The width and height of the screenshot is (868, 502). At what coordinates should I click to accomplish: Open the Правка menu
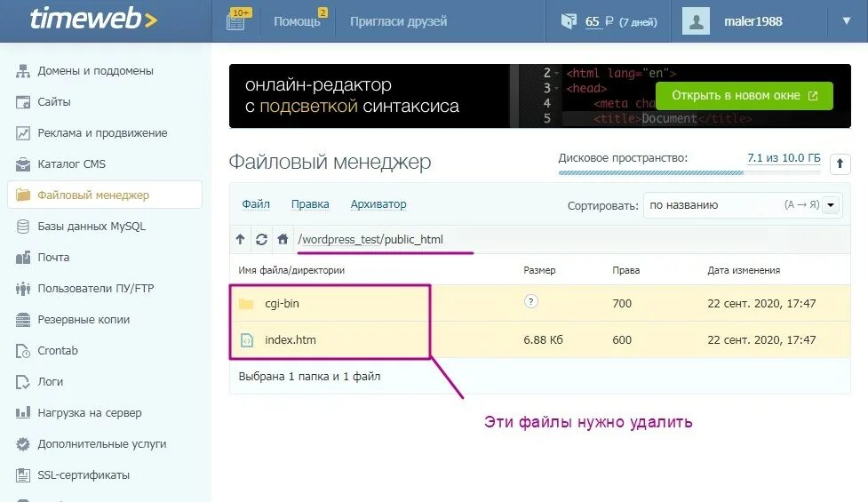pyautogui.click(x=310, y=204)
